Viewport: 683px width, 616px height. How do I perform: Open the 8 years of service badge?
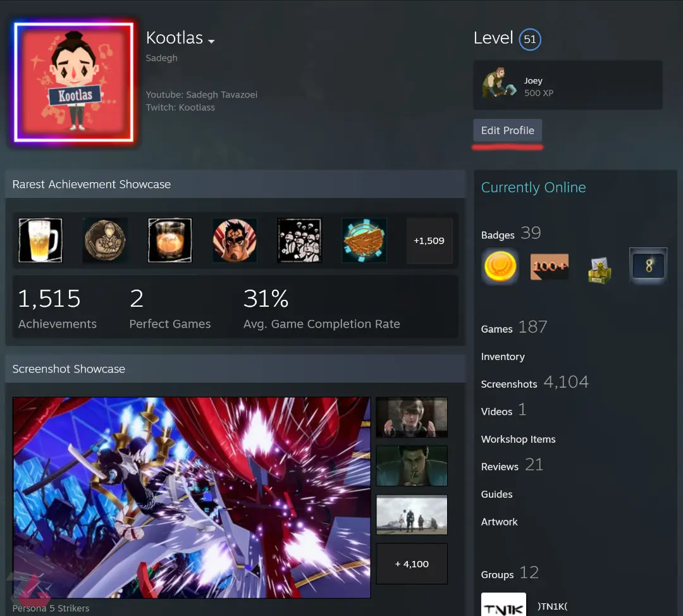click(648, 266)
